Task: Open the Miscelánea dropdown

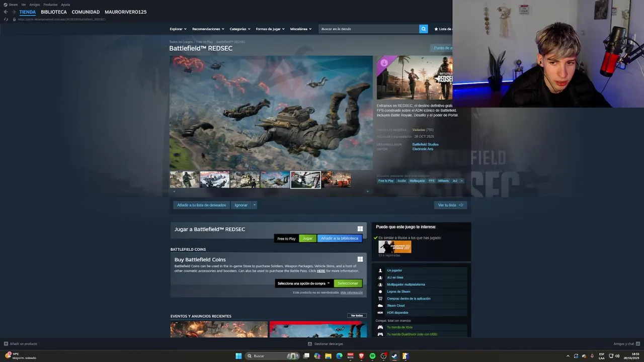Action: (x=301, y=29)
